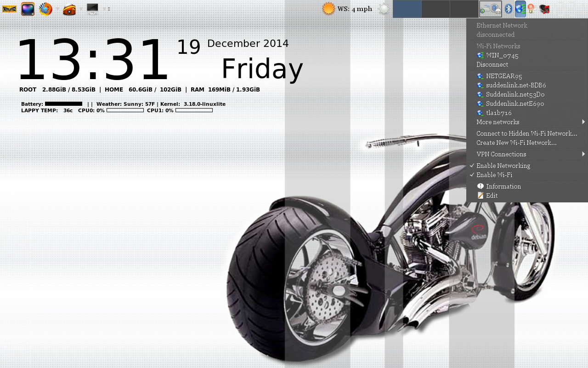Click the speaker music volume tray icon
This screenshot has height=368, width=588.
coord(544,9)
